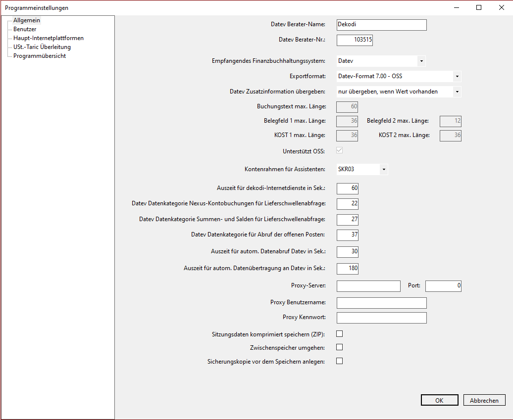The height and width of the screenshot is (420, 513).
Task: Enable Sitzungsdaten komprimiert speichern (ZIP) checkbox
Action: tap(340, 334)
